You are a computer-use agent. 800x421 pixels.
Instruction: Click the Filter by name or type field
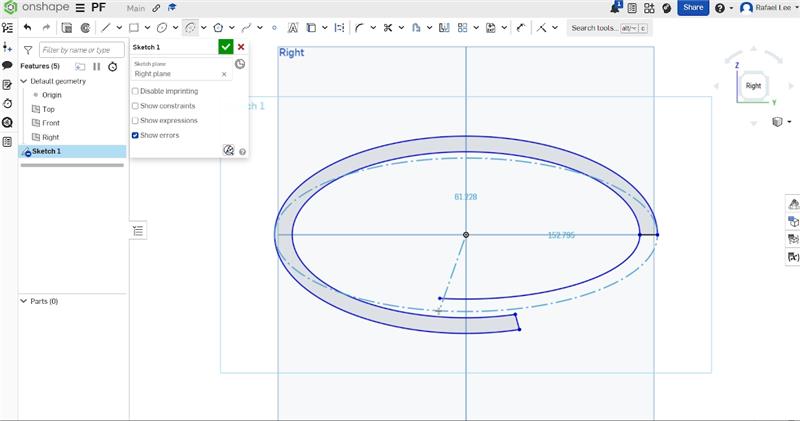tap(82, 50)
